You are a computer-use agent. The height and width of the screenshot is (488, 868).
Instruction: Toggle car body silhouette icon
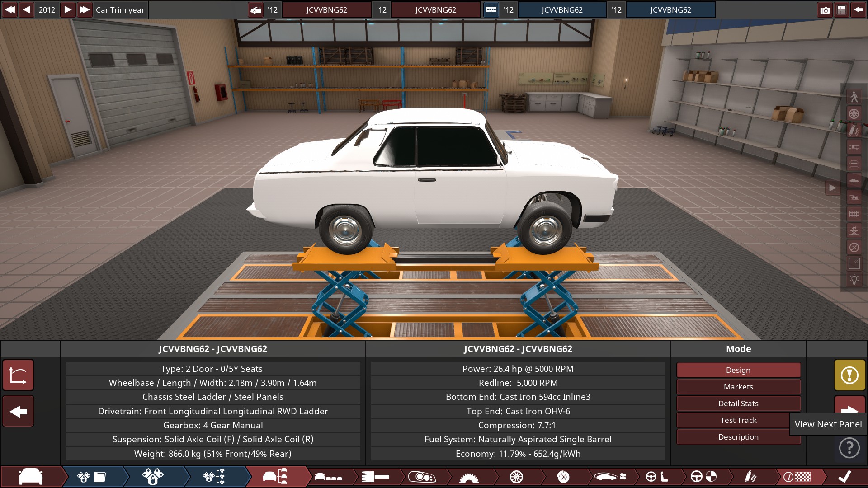(854, 180)
